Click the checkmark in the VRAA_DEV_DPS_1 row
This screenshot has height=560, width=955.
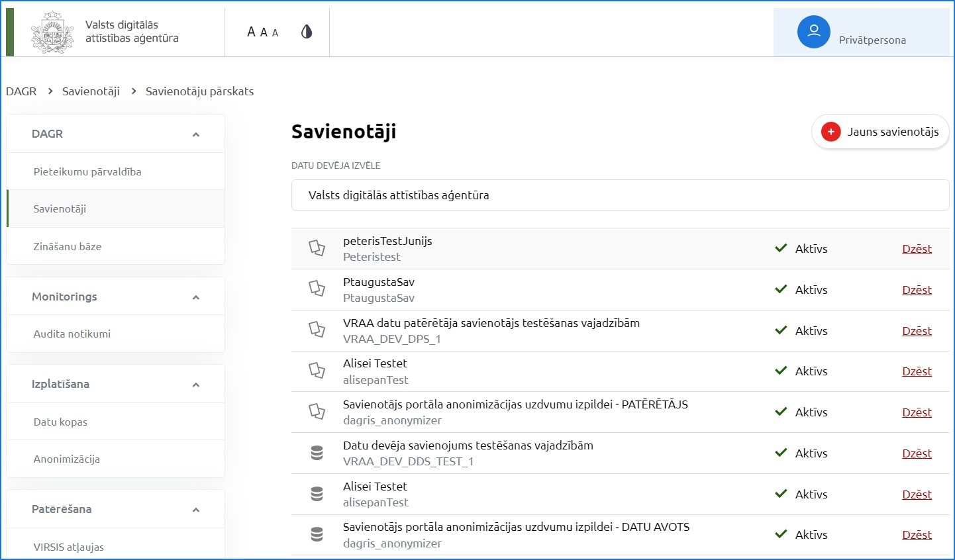(x=781, y=330)
